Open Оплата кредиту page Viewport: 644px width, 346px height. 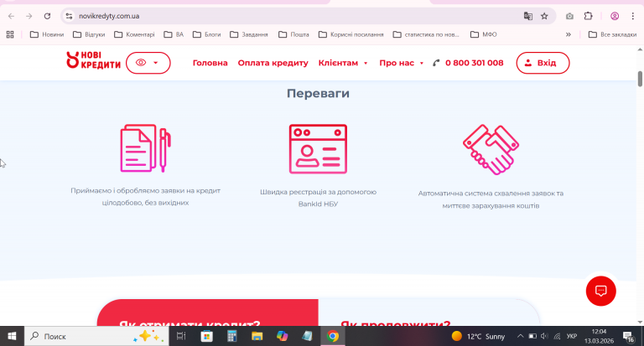click(x=273, y=63)
